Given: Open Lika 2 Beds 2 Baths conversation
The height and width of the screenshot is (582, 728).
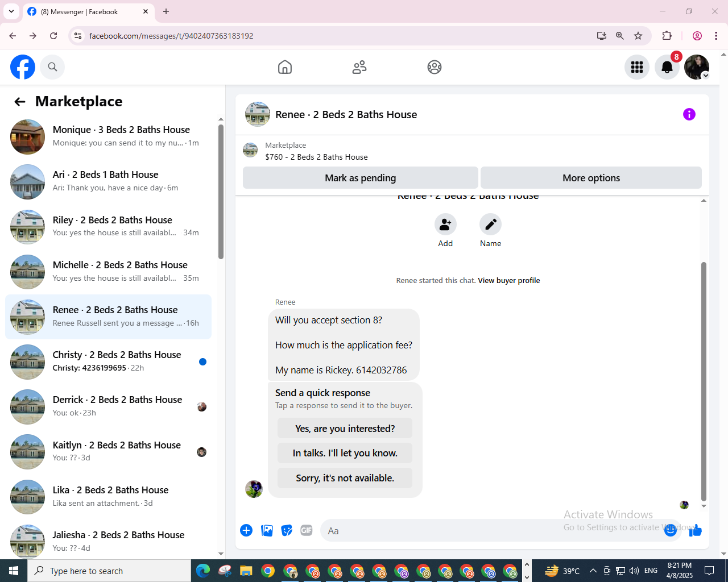Looking at the screenshot, I should pos(108,497).
